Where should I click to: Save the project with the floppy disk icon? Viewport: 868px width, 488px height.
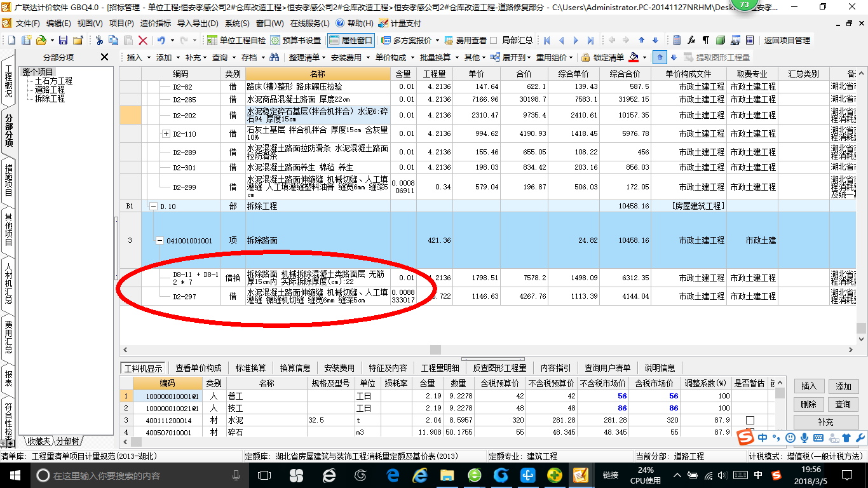64,40
